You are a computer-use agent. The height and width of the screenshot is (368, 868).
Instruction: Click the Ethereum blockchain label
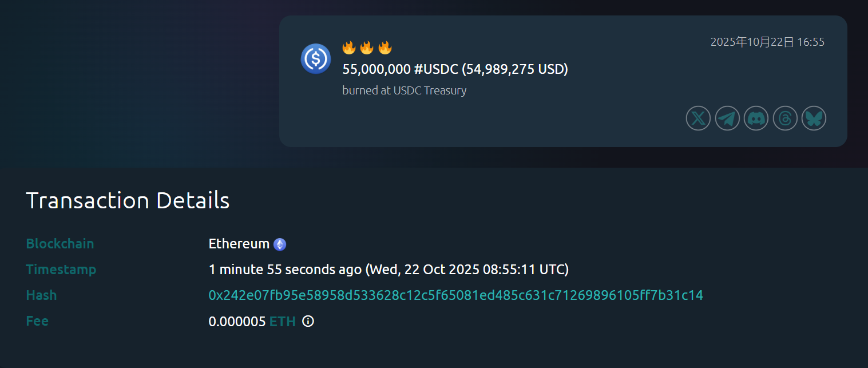(x=239, y=243)
